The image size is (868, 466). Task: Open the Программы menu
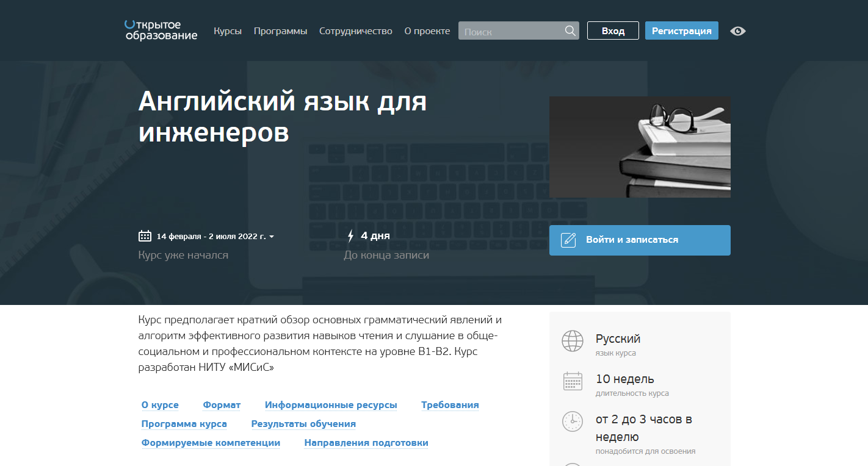[280, 30]
